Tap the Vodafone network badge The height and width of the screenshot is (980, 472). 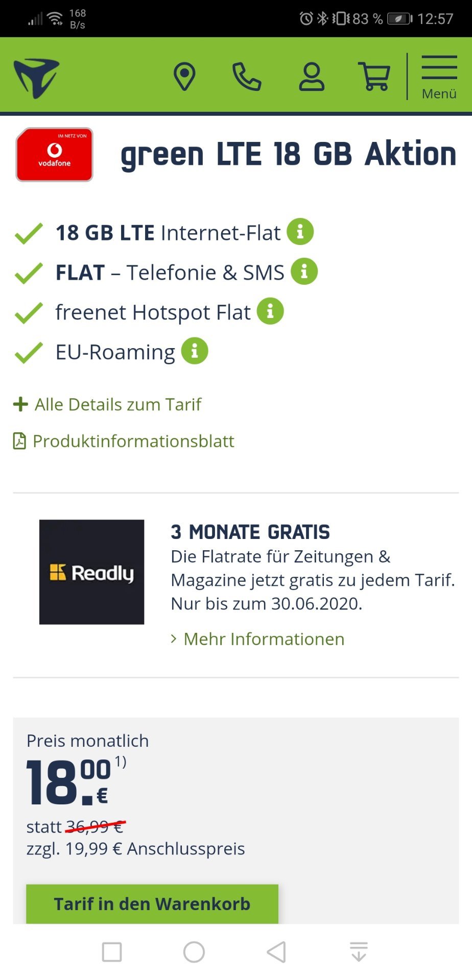coord(55,155)
